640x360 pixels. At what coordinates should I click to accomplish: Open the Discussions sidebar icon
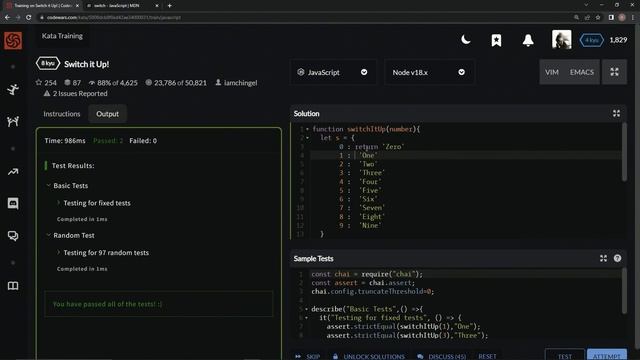[13, 236]
